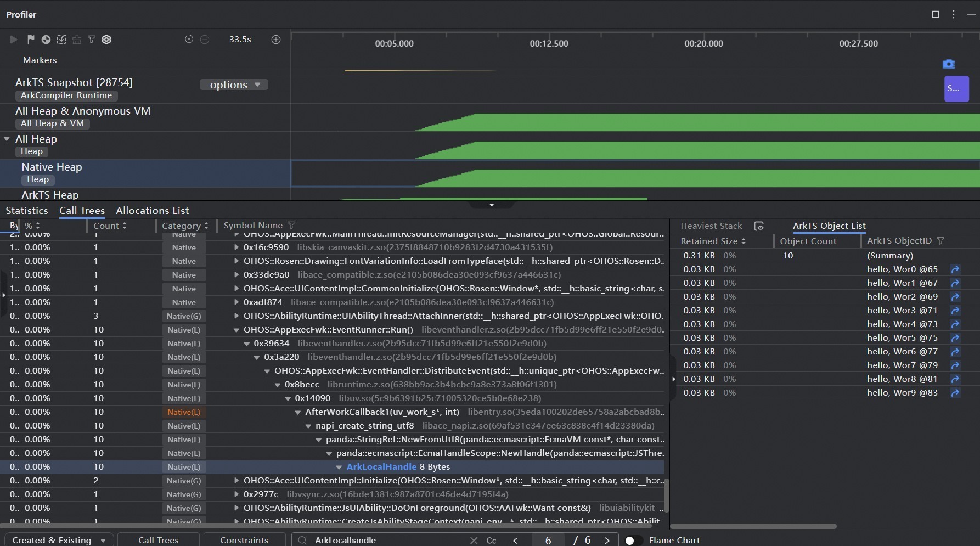
Task: Click the Symbol Name filter icon
Action: (291, 226)
